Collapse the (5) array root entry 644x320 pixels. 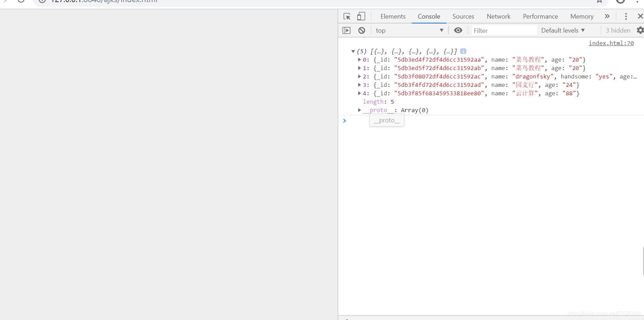tap(353, 52)
